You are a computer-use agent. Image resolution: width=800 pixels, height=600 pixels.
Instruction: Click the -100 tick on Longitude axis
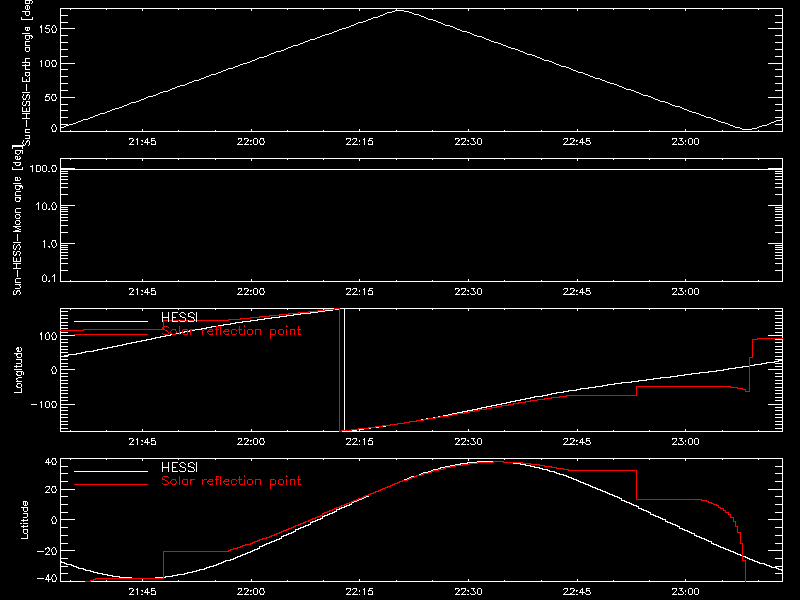(x=44, y=404)
